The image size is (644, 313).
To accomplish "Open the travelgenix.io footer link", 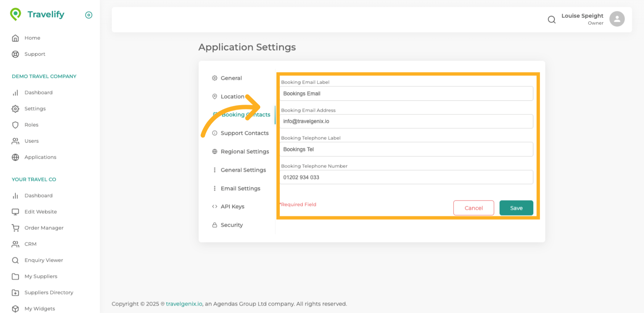I will coord(184,304).
